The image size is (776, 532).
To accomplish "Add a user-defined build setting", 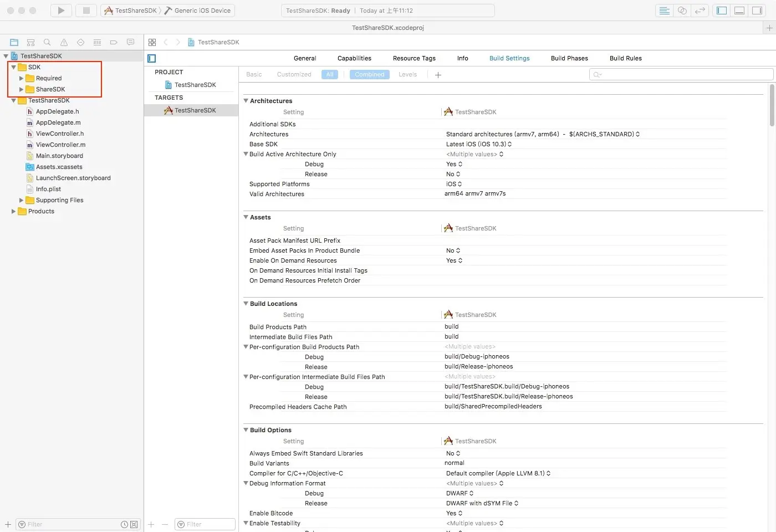I will point(438,75).
